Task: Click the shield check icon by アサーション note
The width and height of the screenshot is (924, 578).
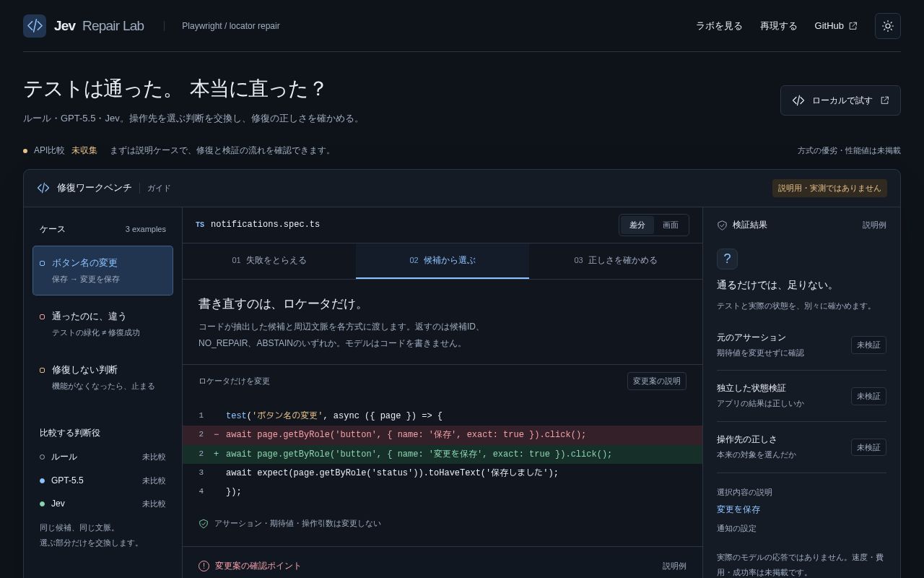Action: click(204, 524)
